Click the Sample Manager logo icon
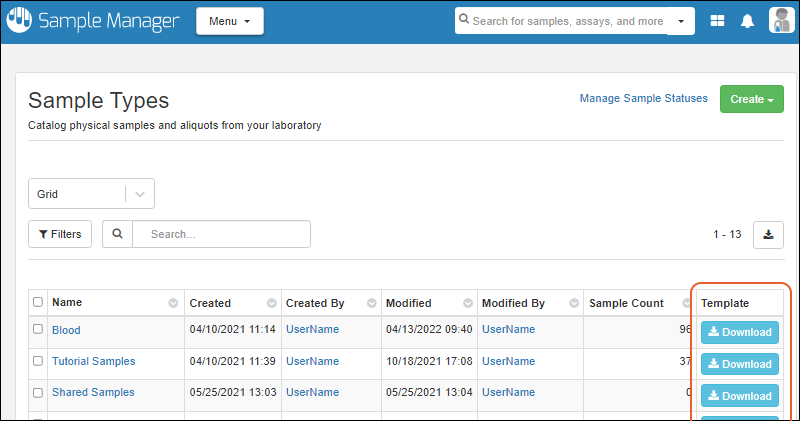Screen dimensions: 800x421 [19, 21]
